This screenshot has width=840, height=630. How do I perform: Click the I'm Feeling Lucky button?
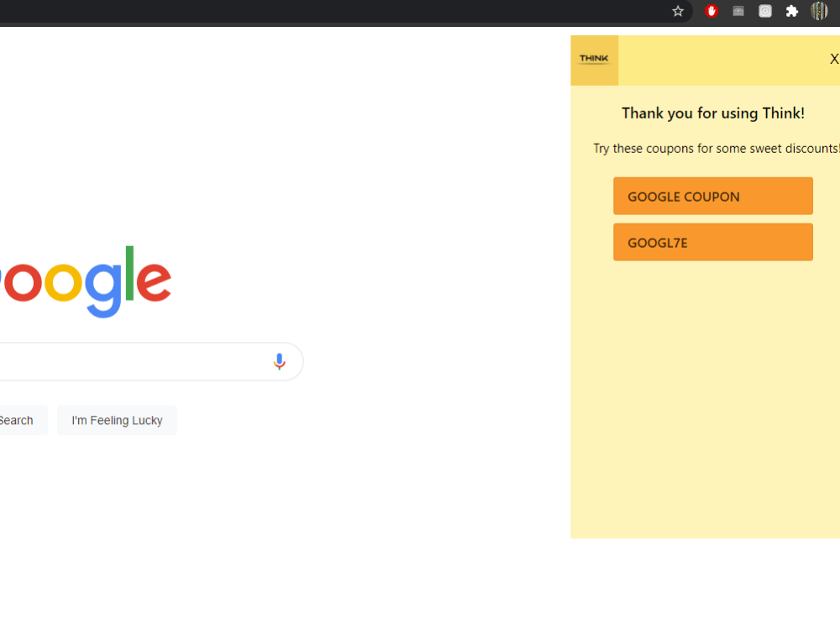point(117,421)
